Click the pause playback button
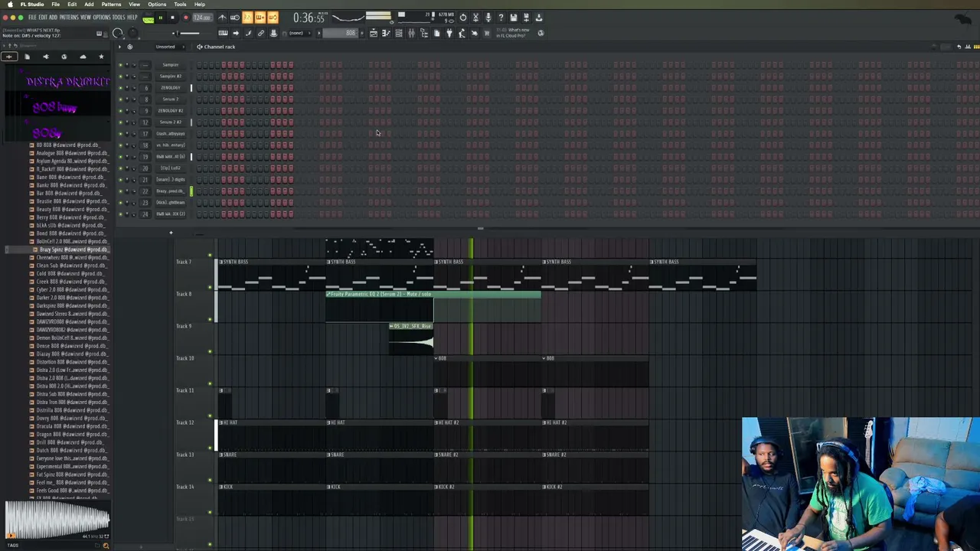Screen dimensions: 980x551 [160, 18]
